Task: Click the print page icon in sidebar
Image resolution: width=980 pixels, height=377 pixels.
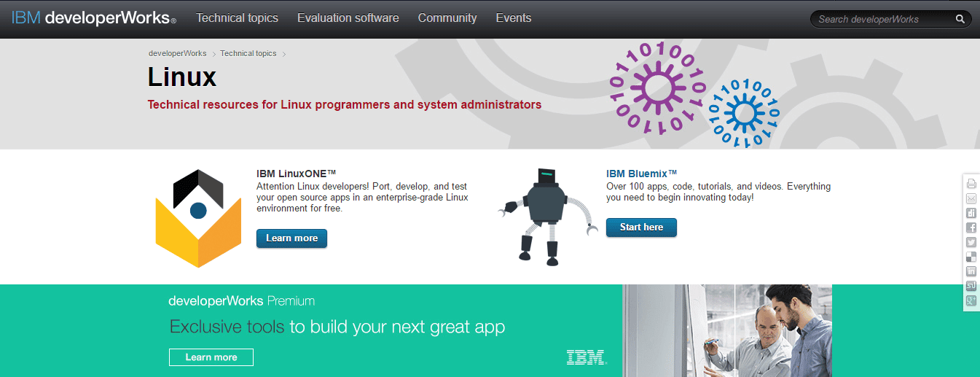Action: coord(971,184)
